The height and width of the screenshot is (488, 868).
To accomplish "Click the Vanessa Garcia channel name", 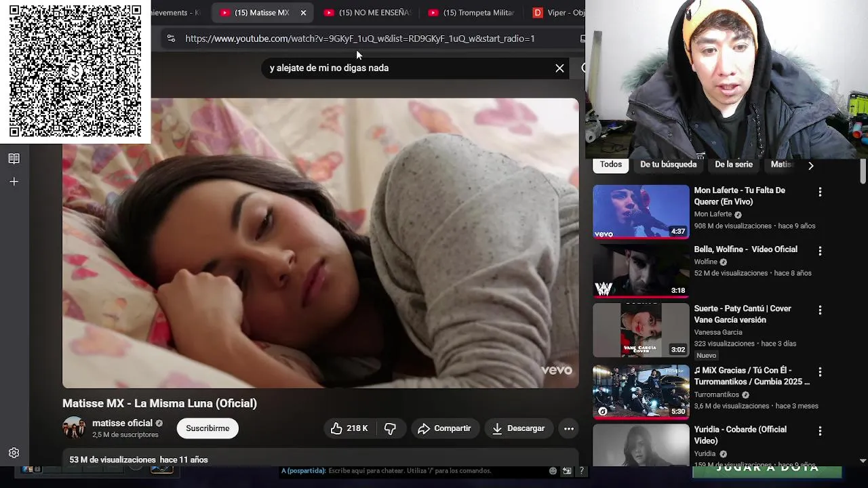I will (718, 332).
